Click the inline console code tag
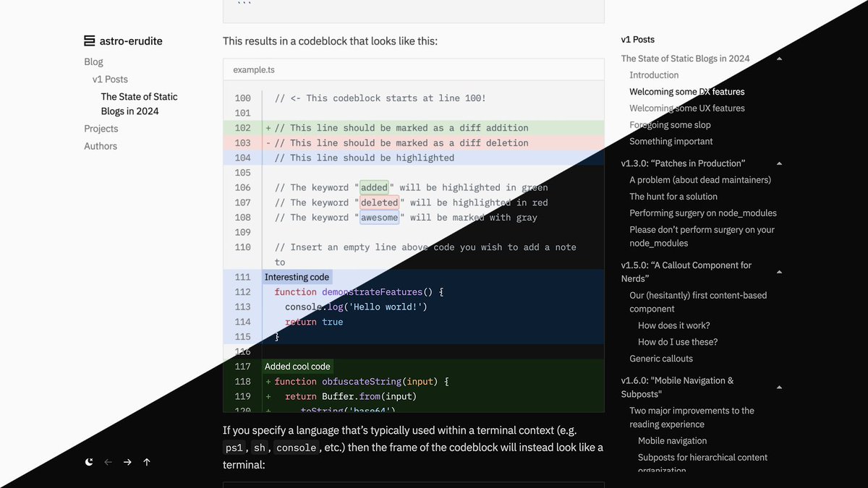 (x=296, y=448)
